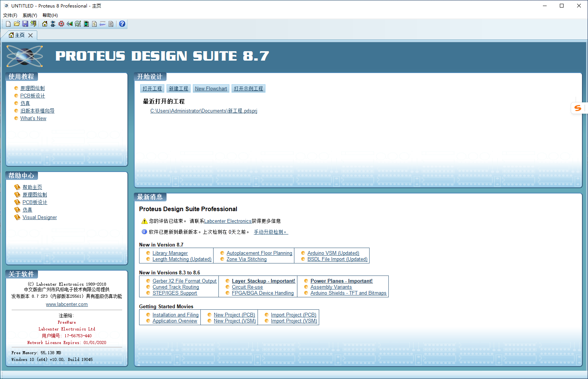Open the 帮助(H) menu
This screenshot has height=379, width=588.
coord(50,15)
